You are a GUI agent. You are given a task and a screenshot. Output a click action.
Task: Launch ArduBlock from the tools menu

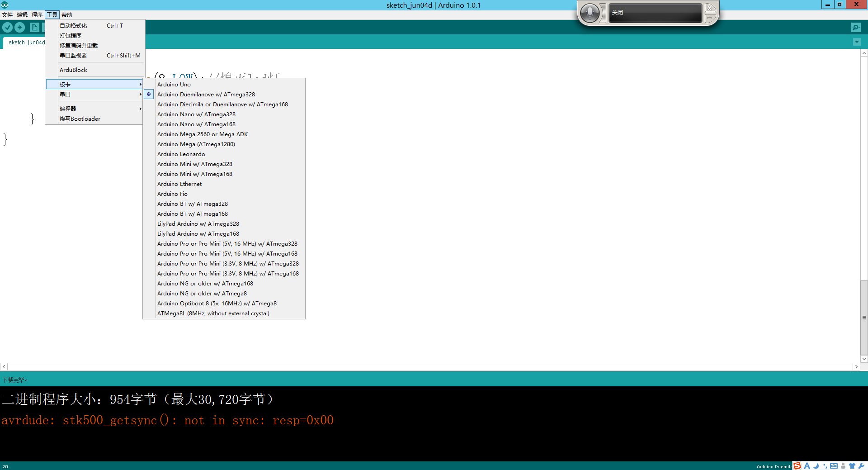95,70
